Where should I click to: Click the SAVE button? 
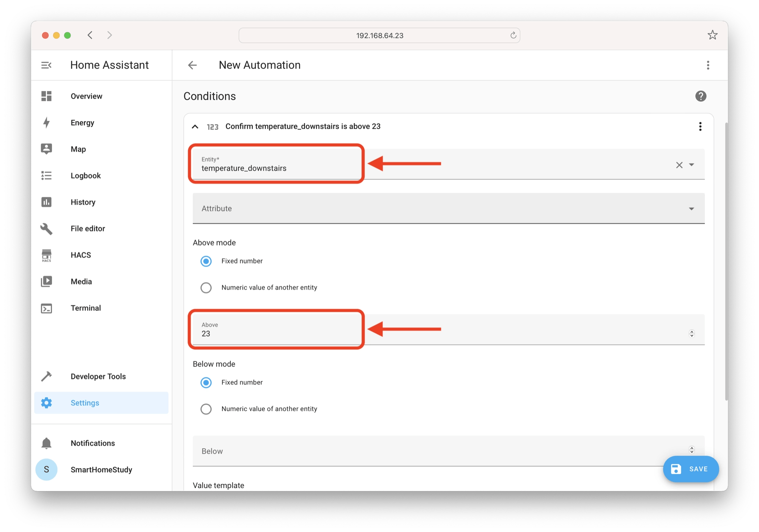point(690,469)
